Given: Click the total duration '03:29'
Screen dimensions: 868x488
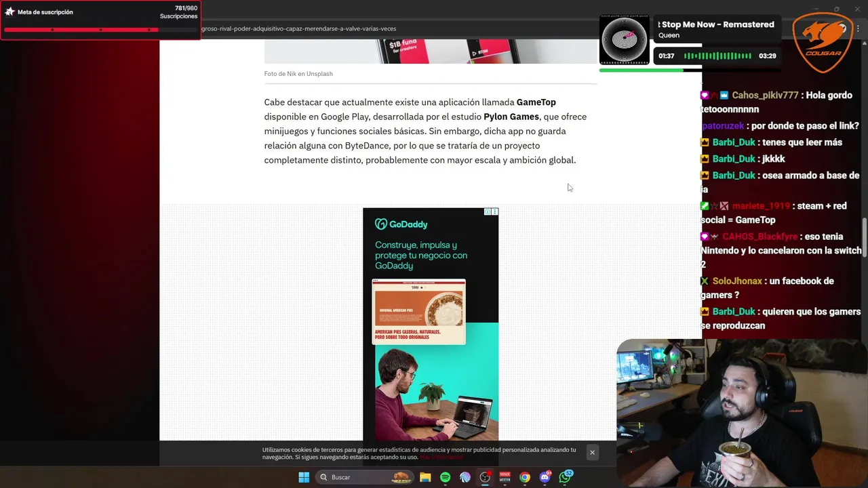Looking at the screenshot, I should (767, 56).
